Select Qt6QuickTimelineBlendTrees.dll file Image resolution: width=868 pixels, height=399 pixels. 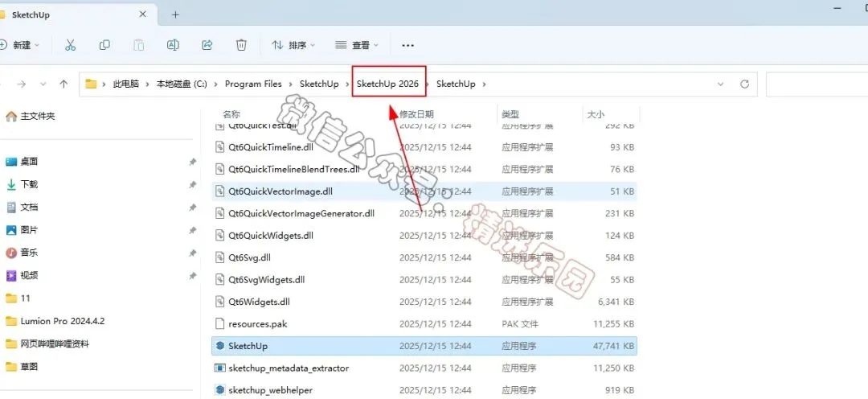[424, 169]
